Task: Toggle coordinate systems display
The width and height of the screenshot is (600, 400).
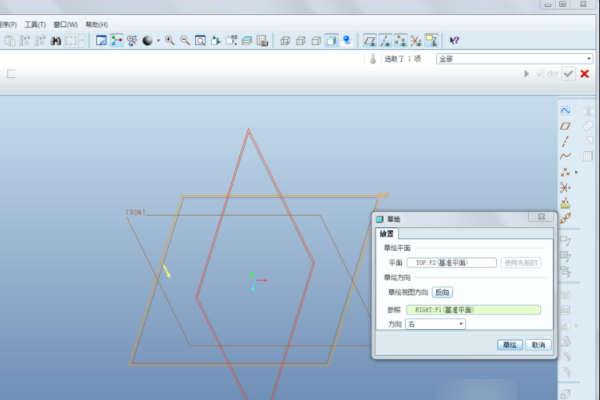Action: pyautogui.click(x=416, y=41)
